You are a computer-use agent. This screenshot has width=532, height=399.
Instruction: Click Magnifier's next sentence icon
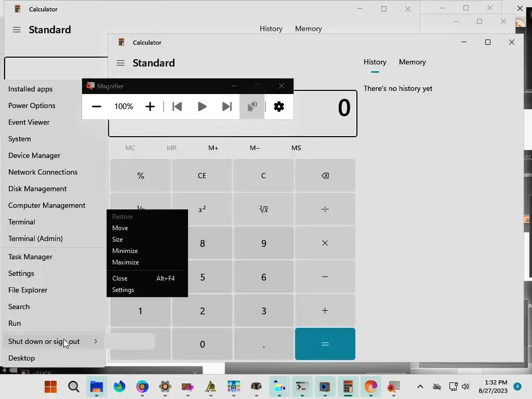tap(227, 107)
